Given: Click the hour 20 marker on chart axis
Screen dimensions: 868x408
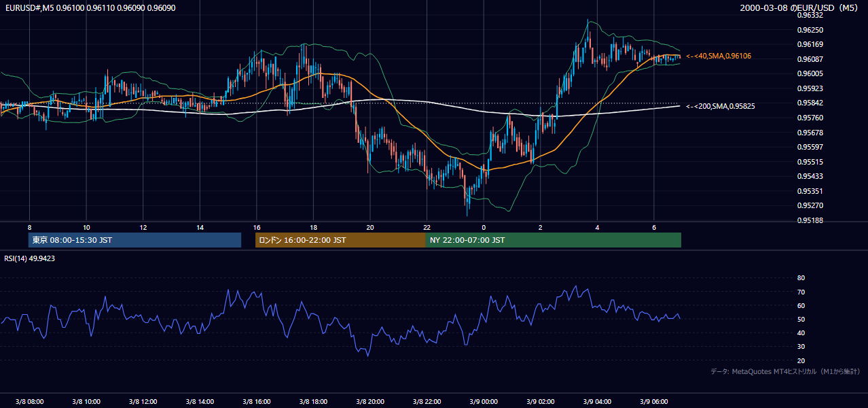Looking at the screenshot, I should 370,227.
